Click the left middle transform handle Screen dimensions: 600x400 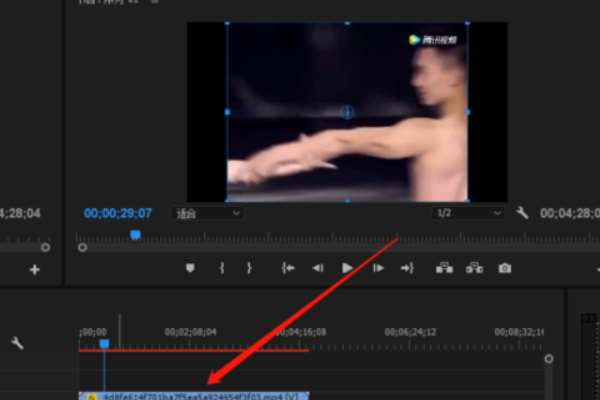coord(227,112)
